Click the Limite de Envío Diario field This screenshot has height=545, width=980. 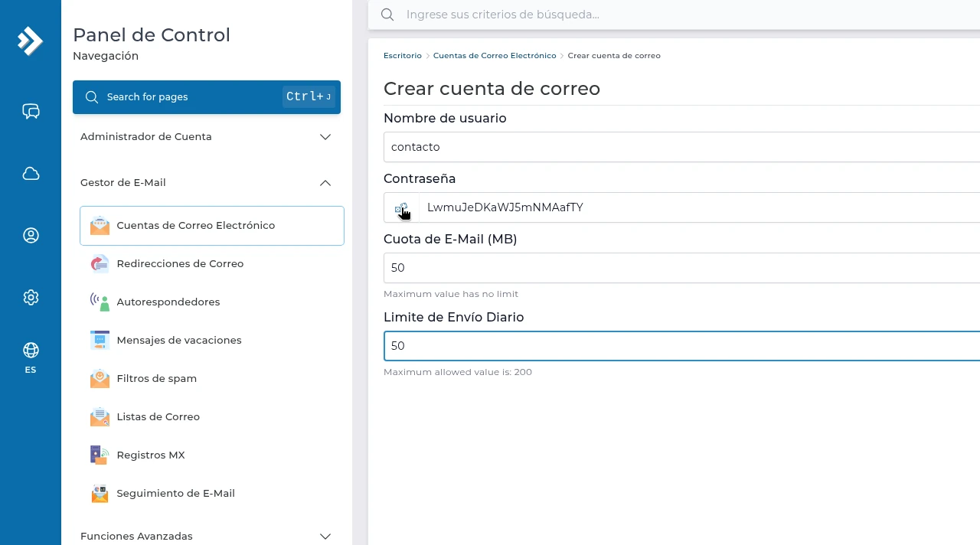(681, 346)
